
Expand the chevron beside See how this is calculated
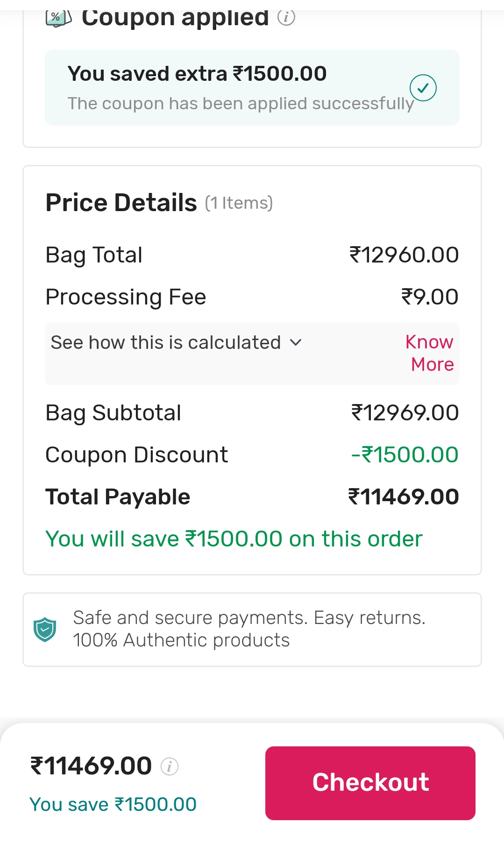click(296, 342)
